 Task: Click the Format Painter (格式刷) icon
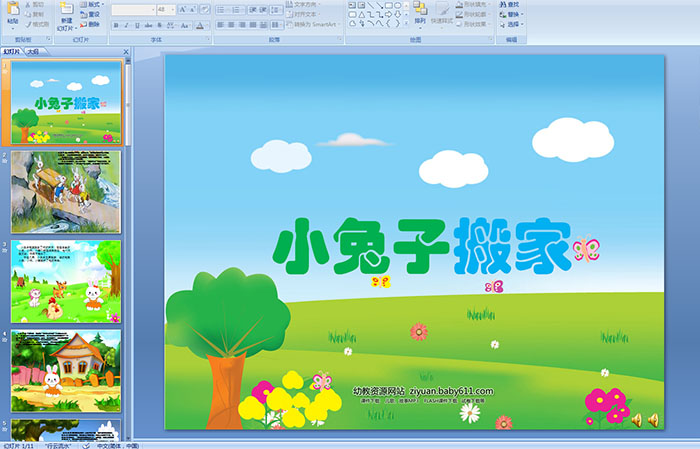pos(38,25)
